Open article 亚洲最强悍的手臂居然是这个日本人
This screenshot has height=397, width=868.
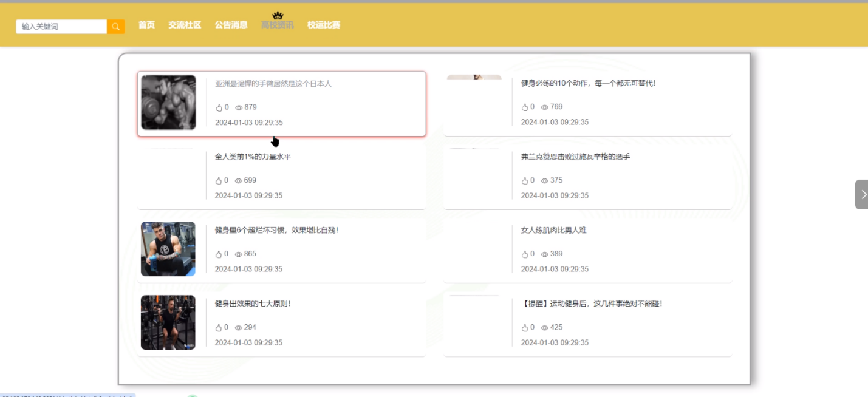273,84
